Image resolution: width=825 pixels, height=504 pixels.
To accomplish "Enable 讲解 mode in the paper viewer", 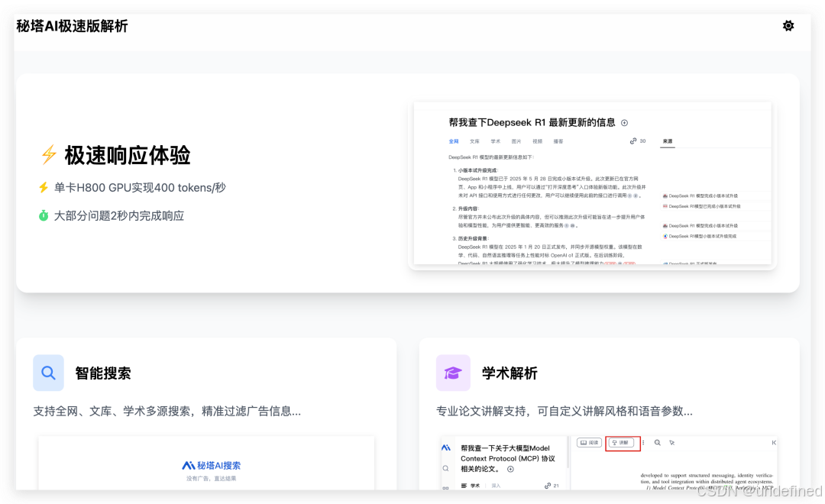I will [x=623, y=443].
